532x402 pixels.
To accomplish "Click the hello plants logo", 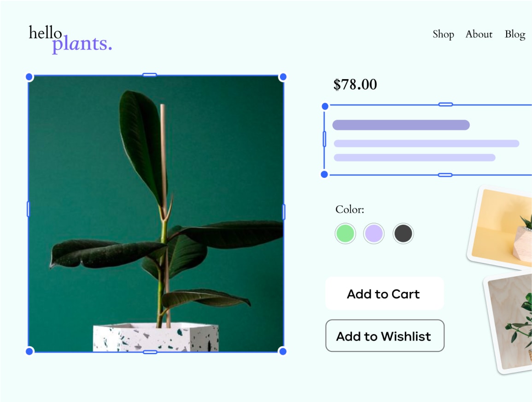I will pos(70,39).
